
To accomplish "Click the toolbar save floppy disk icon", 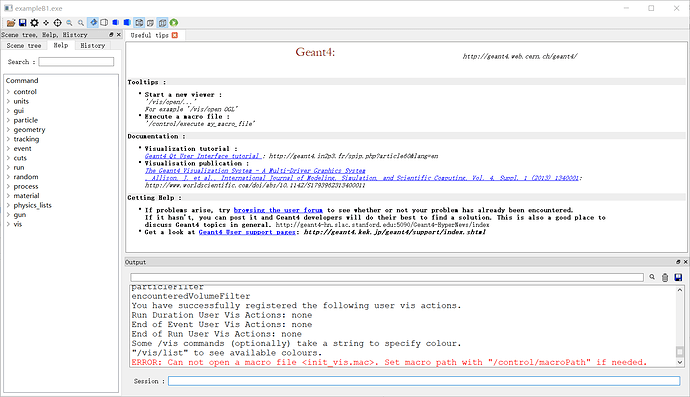I will (x=22, y=22).
